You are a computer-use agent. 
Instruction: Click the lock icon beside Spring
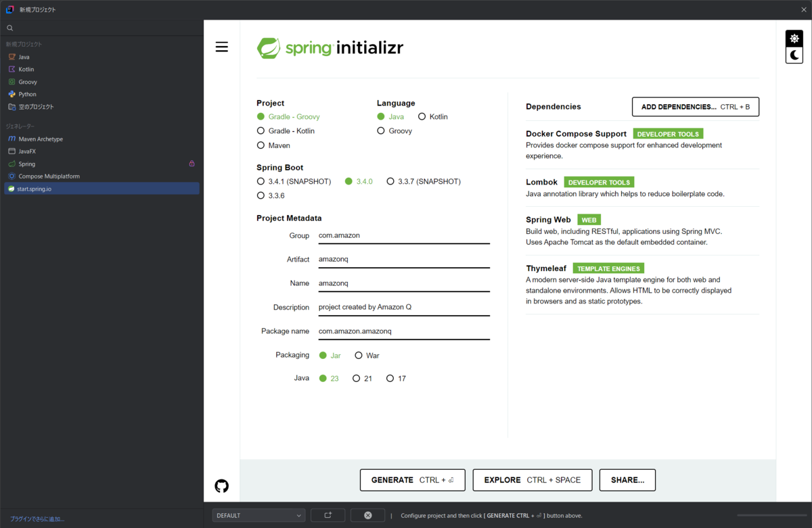191,164
